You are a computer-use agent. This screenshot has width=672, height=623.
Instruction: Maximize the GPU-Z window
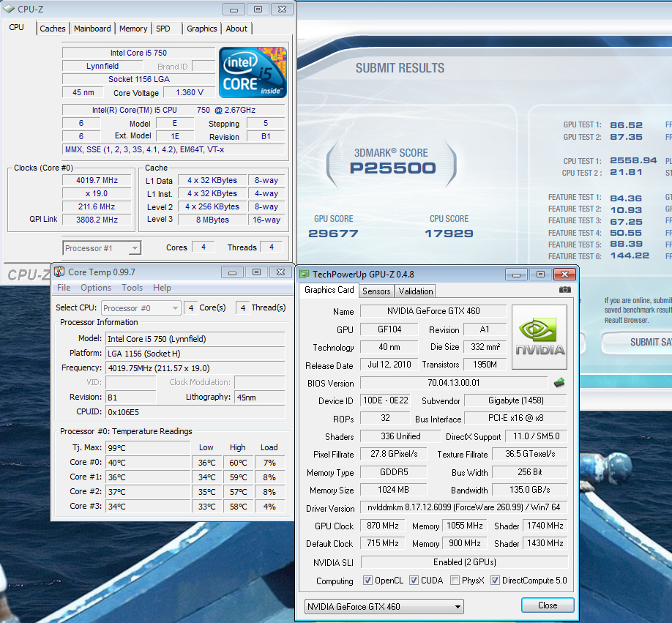(540, 275)
